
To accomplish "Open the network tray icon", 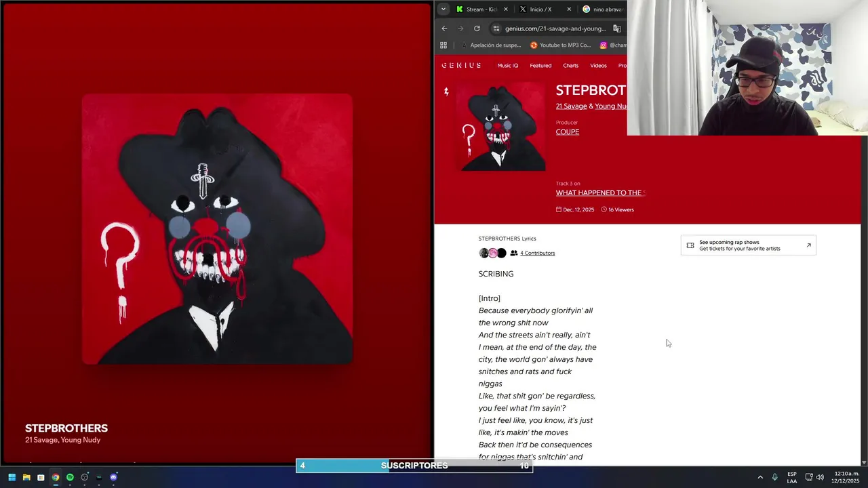I will click(x=809, y=477).
